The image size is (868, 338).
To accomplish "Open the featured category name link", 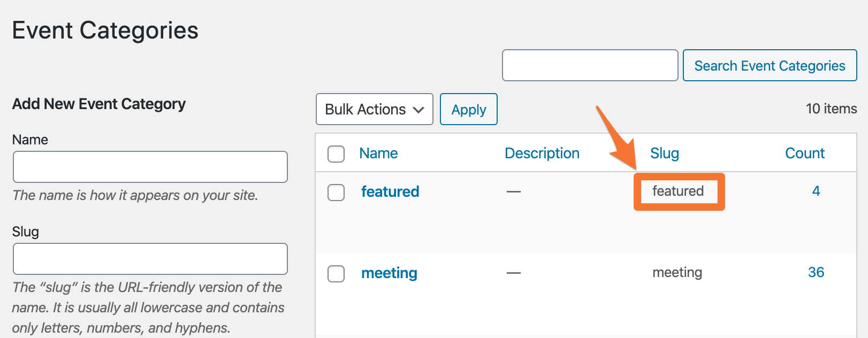I will click(390, 191).
